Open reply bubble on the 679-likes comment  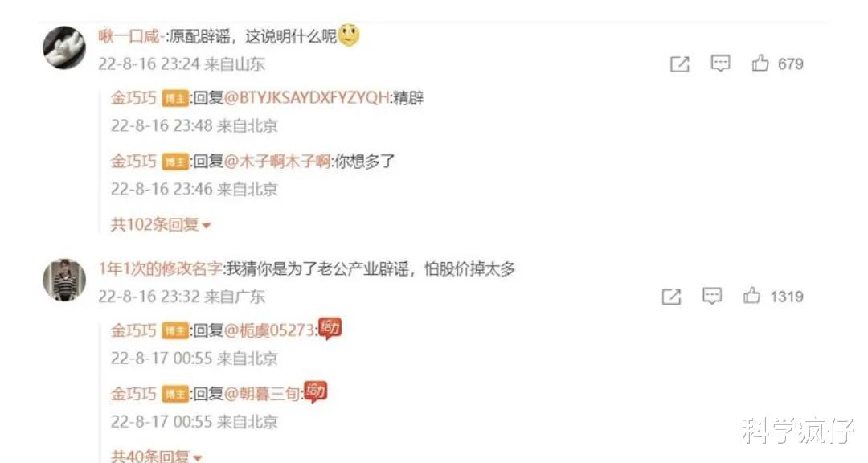tap(720, 64)
